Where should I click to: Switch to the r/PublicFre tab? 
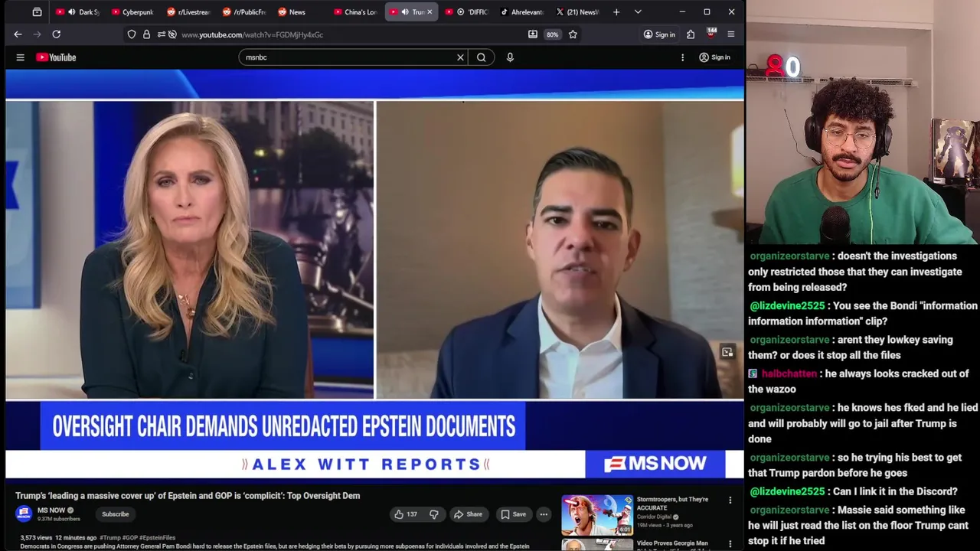tap(243, 12)
